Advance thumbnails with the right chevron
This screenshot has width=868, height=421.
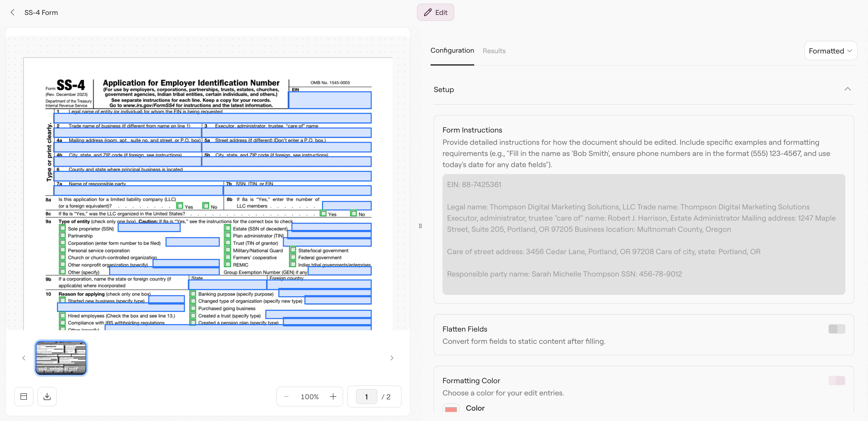(x=391, y=358)
